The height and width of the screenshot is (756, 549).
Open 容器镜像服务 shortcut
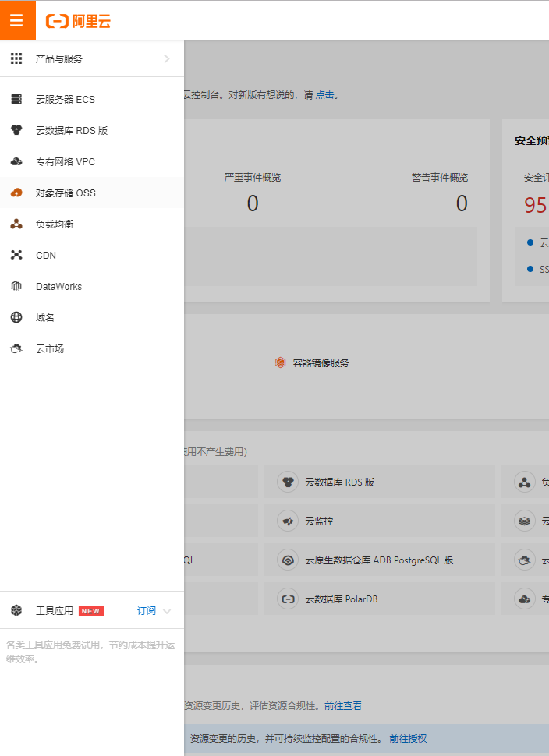[x=321, y=362]
